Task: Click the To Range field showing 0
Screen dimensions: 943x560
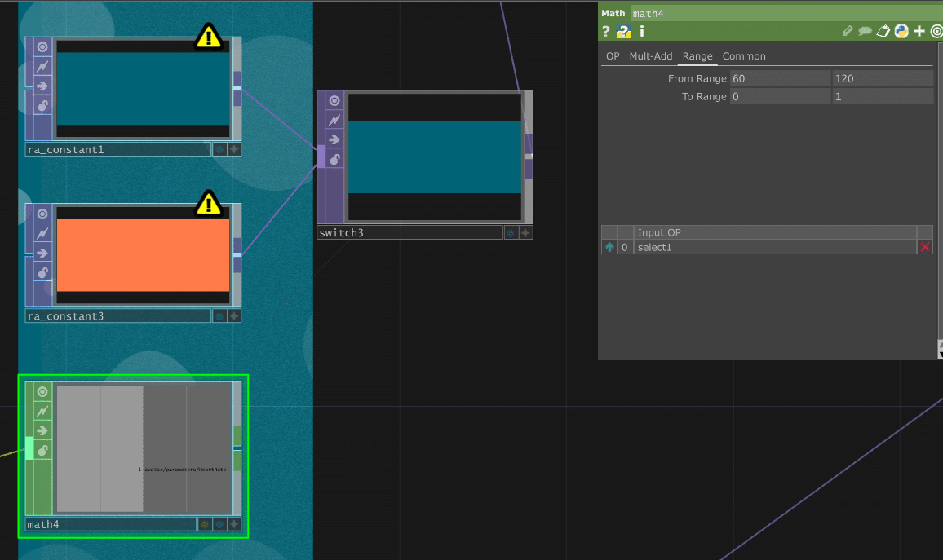Action: (x=780, y=96)
